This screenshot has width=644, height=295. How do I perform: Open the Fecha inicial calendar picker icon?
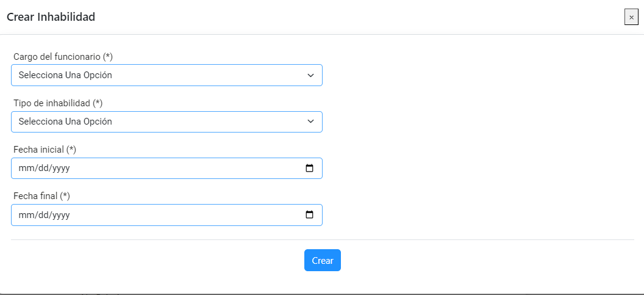pos(310,169)
